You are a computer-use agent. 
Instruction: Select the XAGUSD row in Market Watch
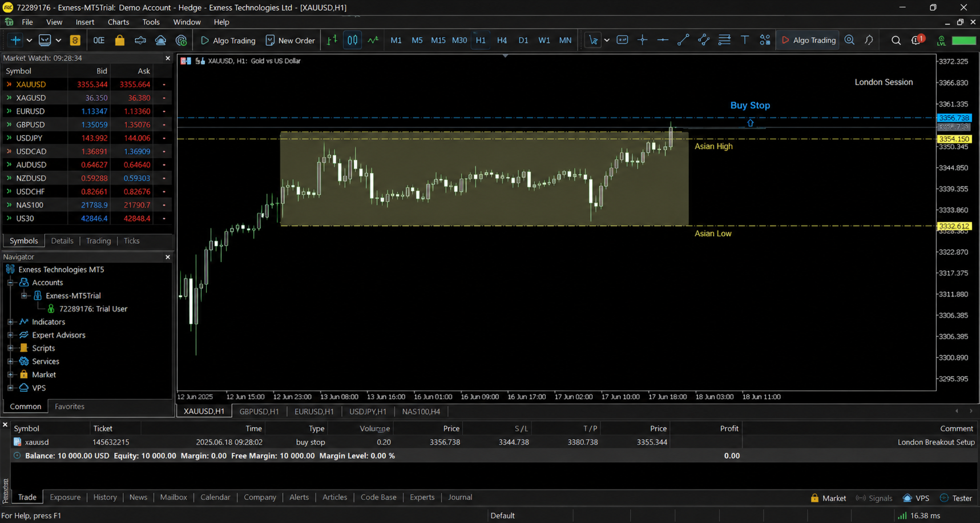(x=87, y=98)
